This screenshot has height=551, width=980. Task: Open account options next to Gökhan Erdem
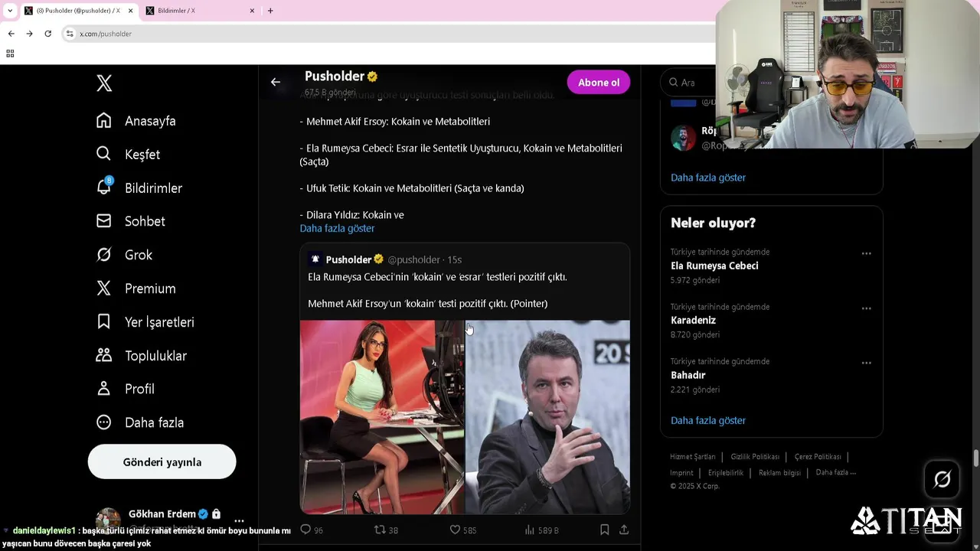tap(239, 521)
